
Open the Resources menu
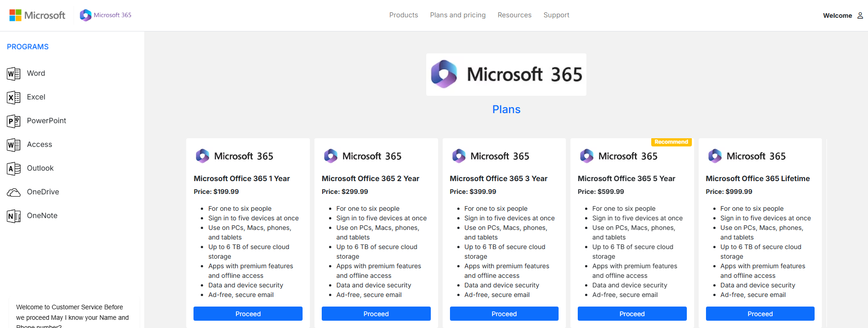(x=514, y=15)
